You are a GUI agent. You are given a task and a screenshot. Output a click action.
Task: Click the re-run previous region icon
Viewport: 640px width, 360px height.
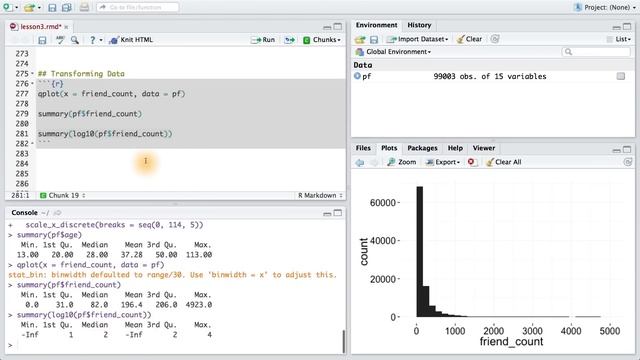pyautogui.click(x=289, y=40)
